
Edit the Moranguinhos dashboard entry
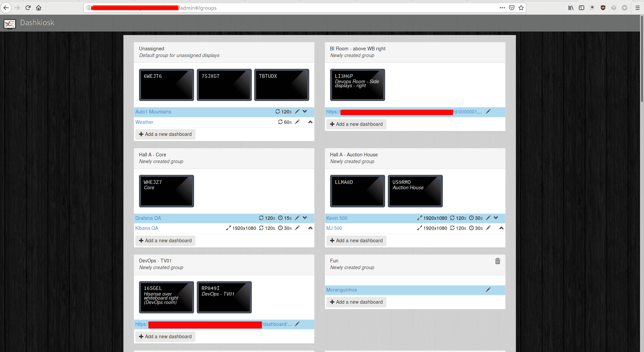click(488, 290)
